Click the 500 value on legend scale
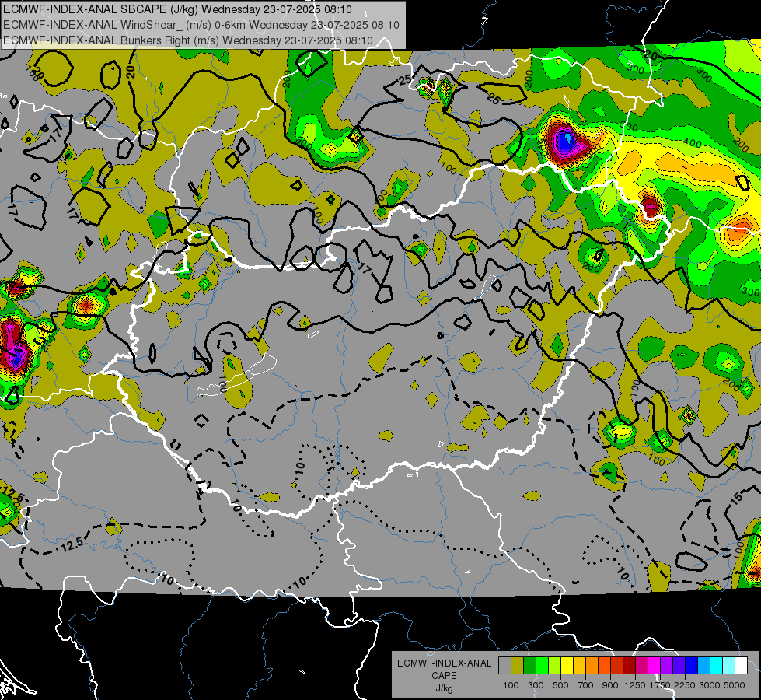Viewport: 761px width, 700px height. (560, 685)
